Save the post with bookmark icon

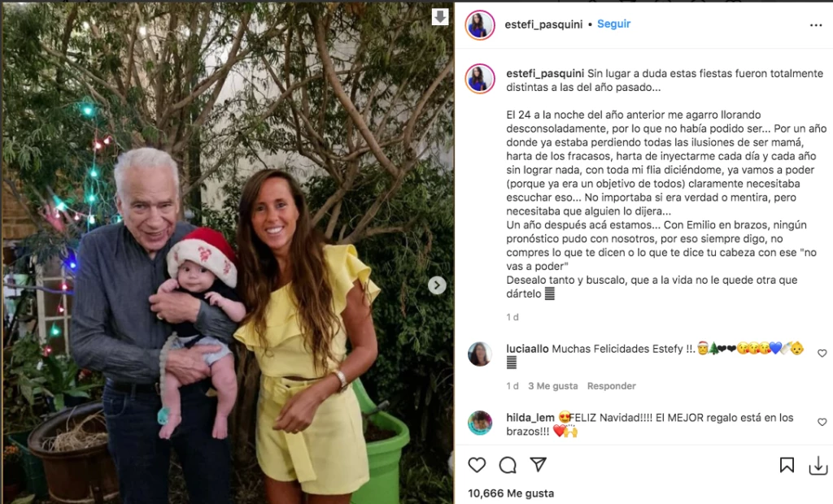pos(787,465)
